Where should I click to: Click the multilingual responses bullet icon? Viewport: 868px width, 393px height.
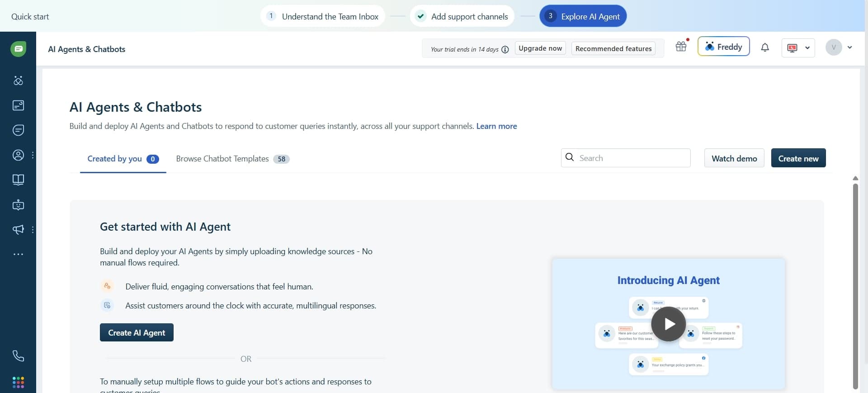coord(107,305)
